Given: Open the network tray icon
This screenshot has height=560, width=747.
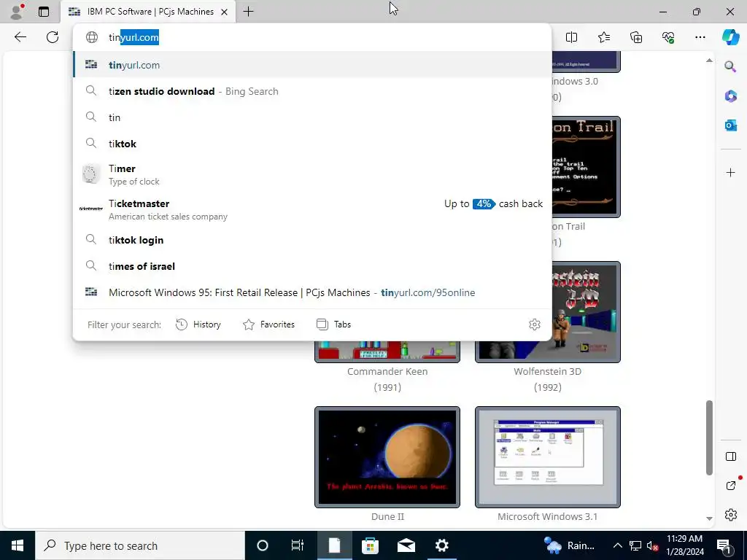Looking at the screenshot, I should click(635, 546).
